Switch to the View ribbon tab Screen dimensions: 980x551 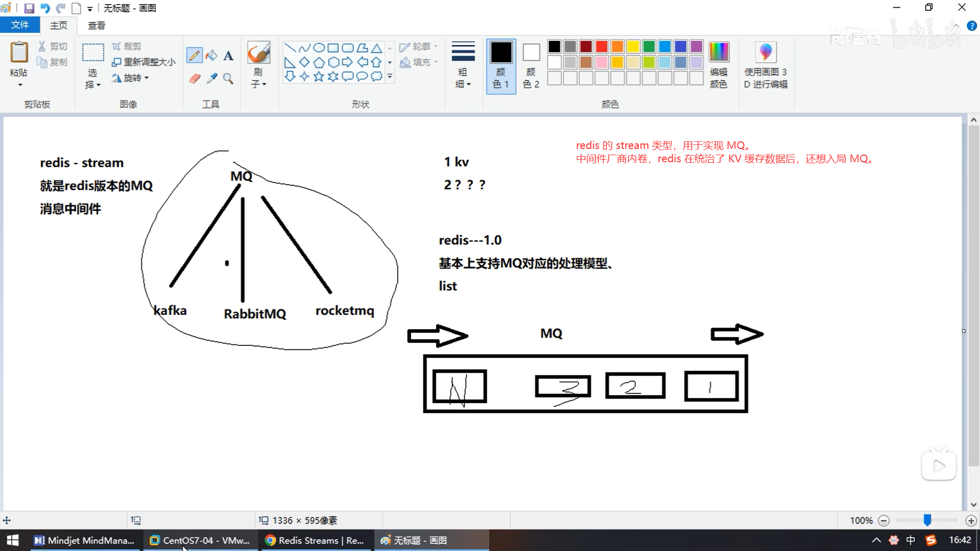[96, 25]
